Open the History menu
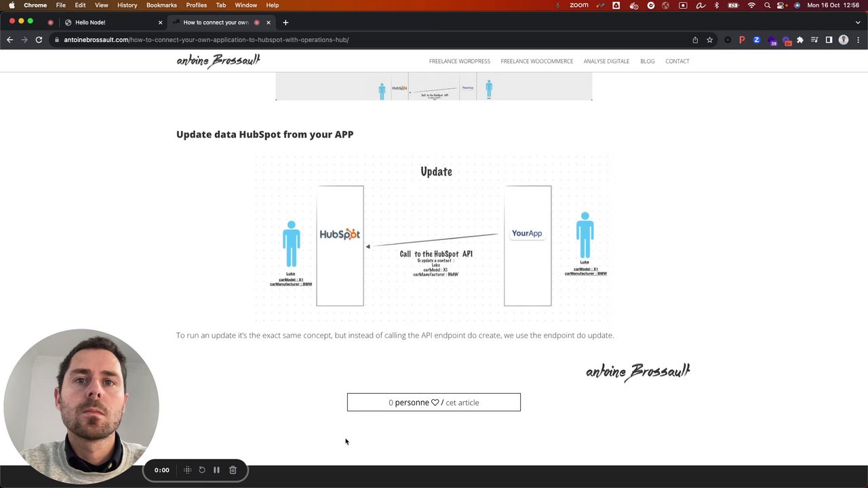 pos(127,5)
